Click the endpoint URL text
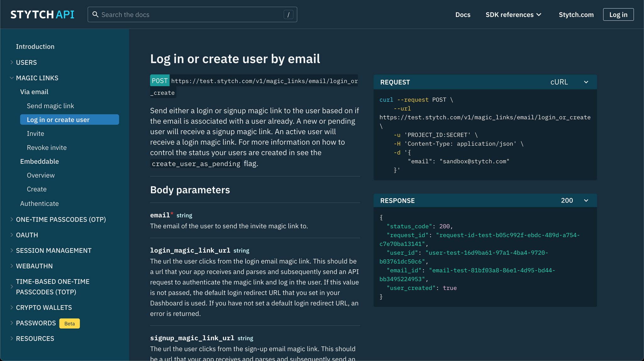The width and height of the screenshot is (644, 361). pos(254,87)
